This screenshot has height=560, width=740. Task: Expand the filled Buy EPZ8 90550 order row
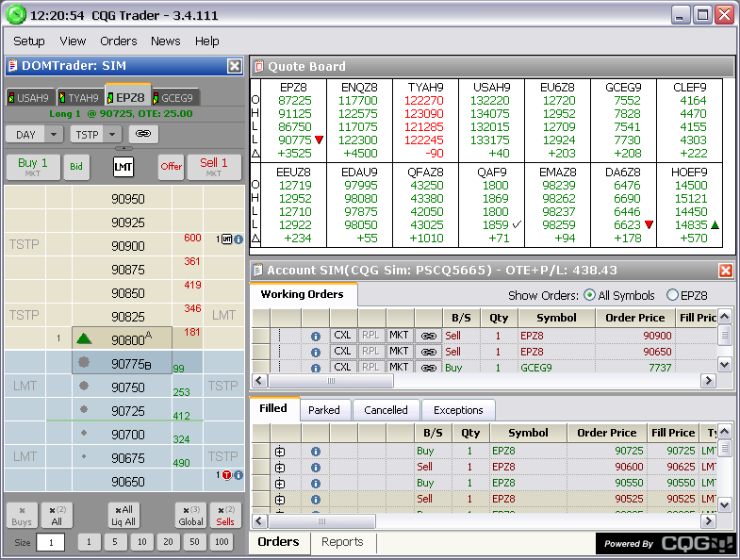(280, 484)
